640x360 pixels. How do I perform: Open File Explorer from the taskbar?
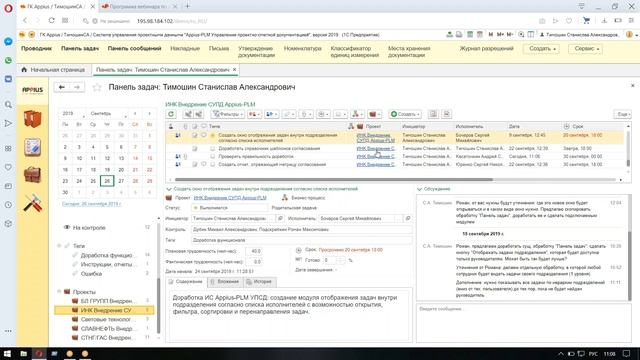coord(23,353)
